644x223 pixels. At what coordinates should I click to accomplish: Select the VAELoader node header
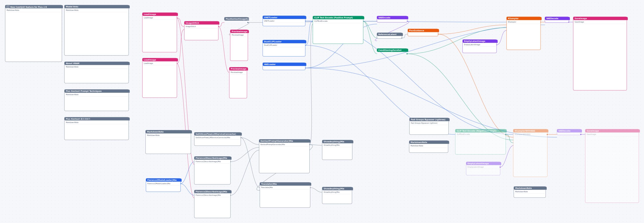(284, 64)
